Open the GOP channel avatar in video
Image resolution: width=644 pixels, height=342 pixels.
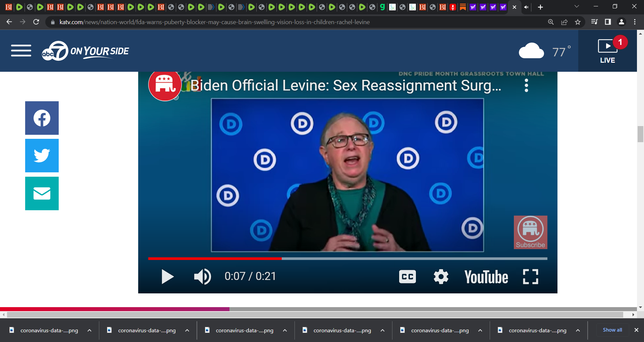(x=165, y=85)
